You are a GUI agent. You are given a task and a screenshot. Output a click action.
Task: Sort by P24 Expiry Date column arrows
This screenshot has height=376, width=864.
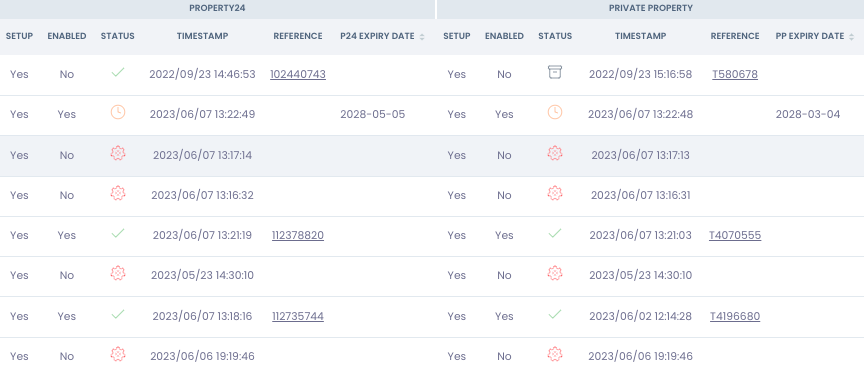tap(422, 36)
